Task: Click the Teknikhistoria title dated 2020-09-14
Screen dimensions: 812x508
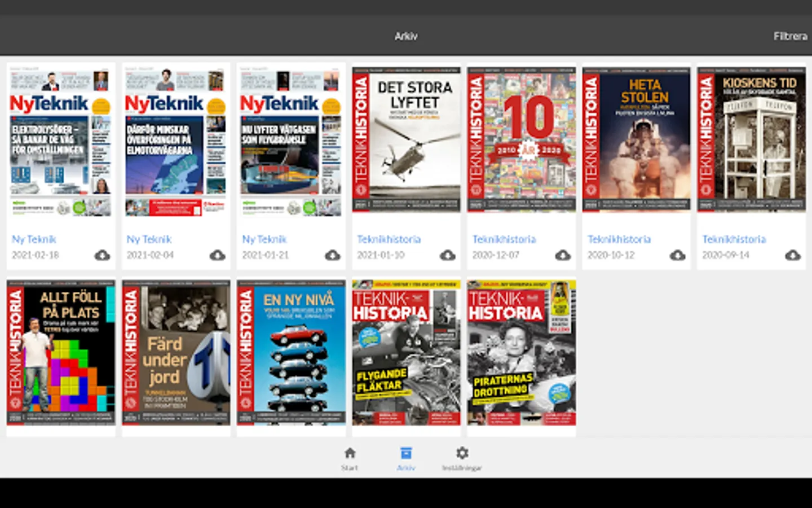Action: 734,239
